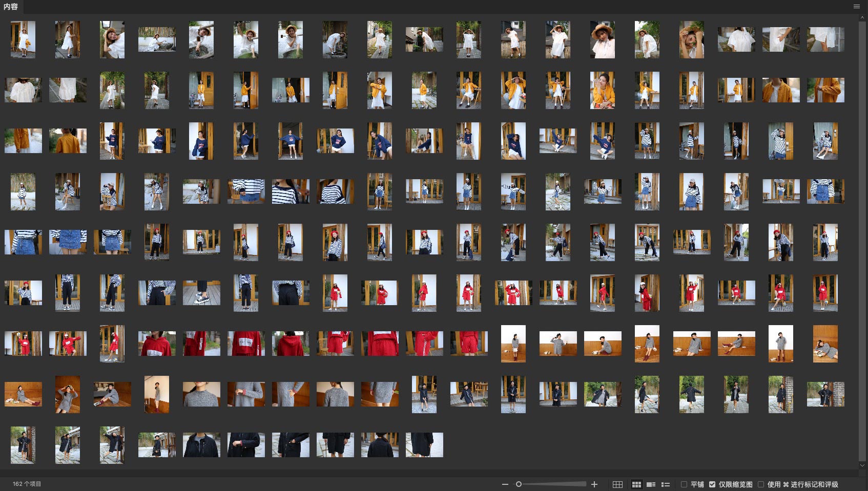Click scrollbar down arrow at bottom right
This screenshot has width=868, height=491.
[862, 465]
